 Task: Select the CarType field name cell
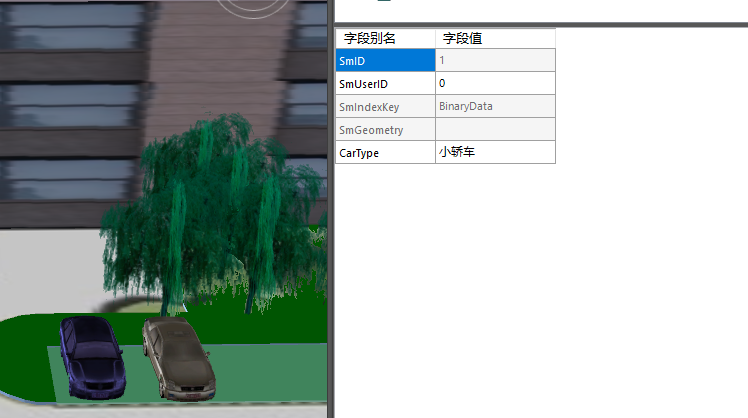[x=385, y=152]
